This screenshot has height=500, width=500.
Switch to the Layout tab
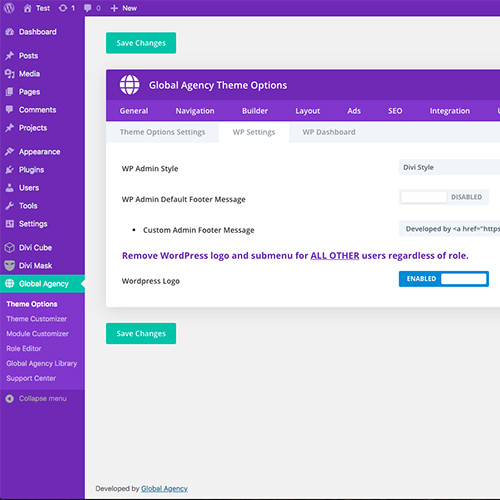pyautogui.click(x=308, y=111)
